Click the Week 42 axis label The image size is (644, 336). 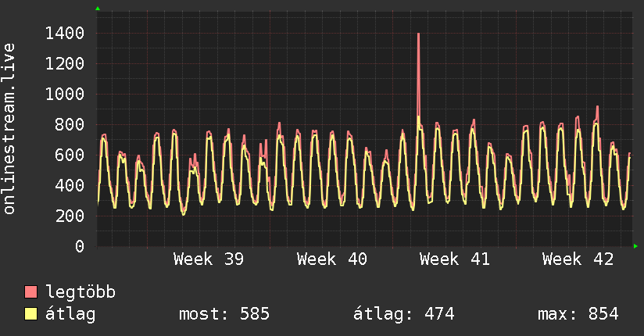[578, 259]
